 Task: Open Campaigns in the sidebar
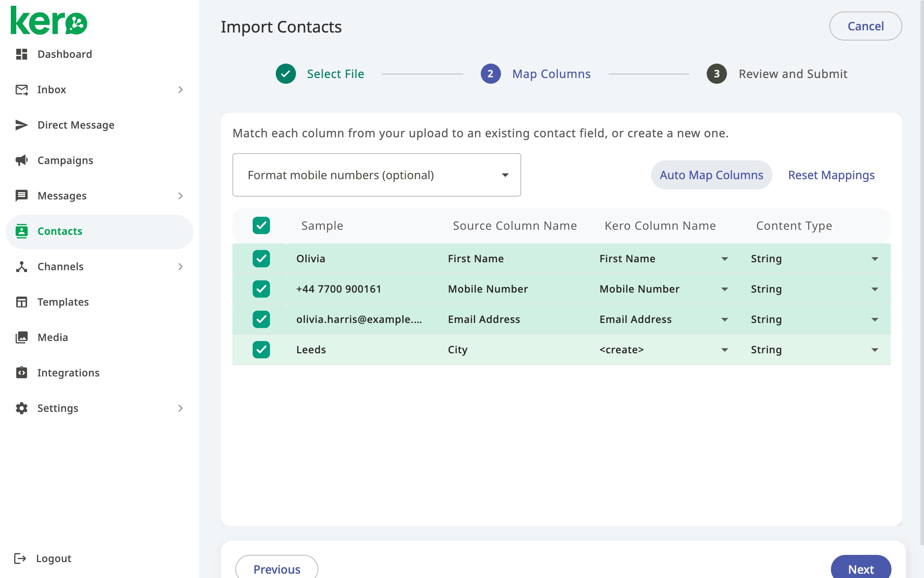point(99,160)
